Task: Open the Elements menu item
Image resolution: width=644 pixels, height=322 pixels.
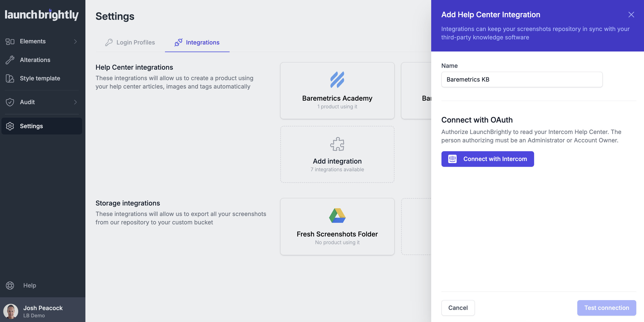Action: pyautogui.click(x=42, y=41)
